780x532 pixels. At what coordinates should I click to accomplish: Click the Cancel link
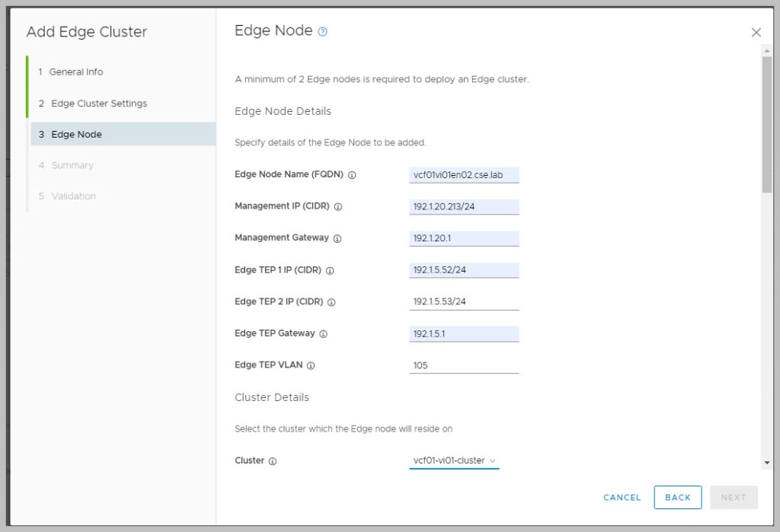tap(622, 498)
